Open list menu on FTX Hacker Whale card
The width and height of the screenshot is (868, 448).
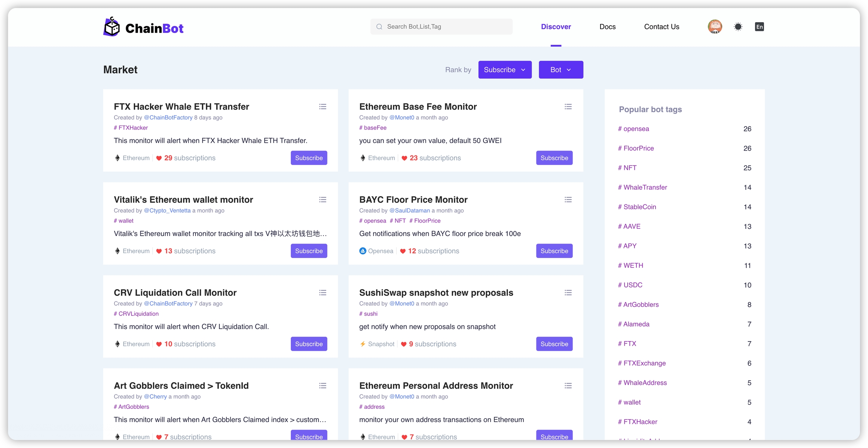click(x=322, y=107)
